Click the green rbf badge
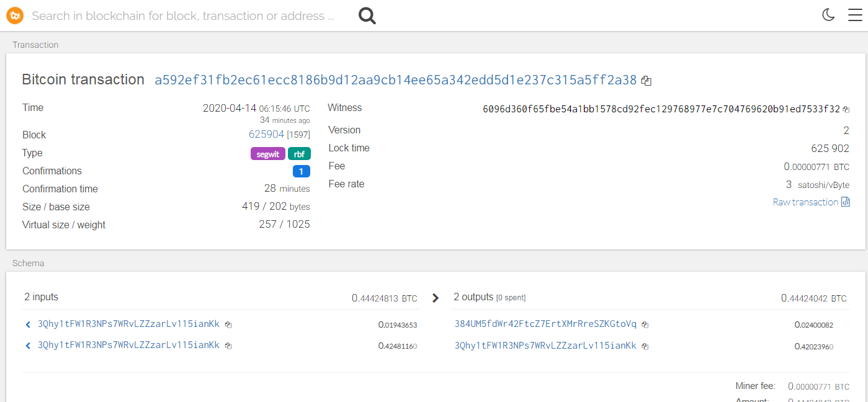This screenshot has width=868, height=402. pos(299,154)
